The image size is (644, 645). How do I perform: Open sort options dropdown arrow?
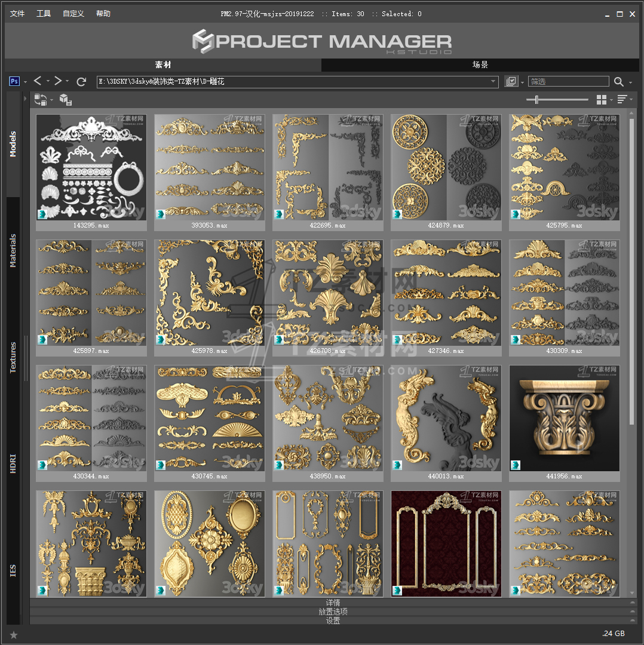pos(631,100)
